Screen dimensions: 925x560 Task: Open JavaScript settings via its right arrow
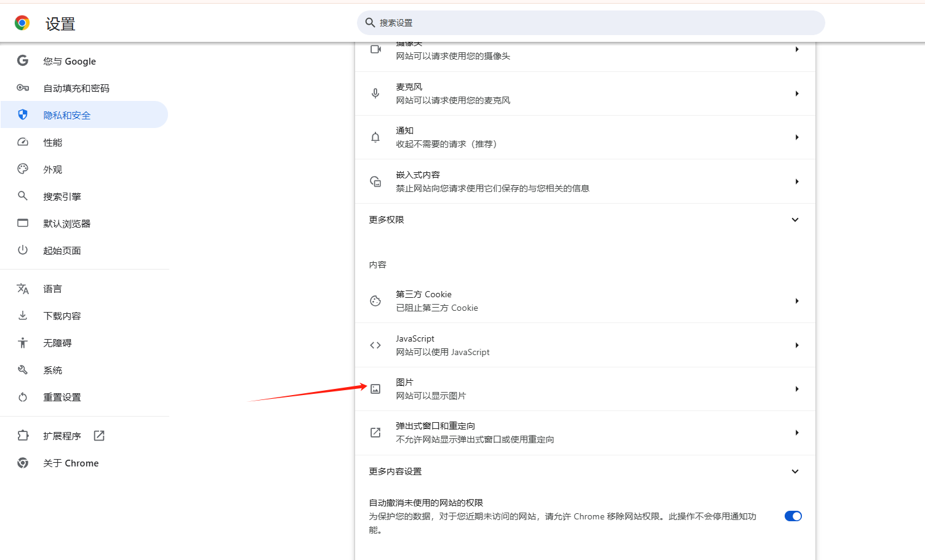coord(797,345)
